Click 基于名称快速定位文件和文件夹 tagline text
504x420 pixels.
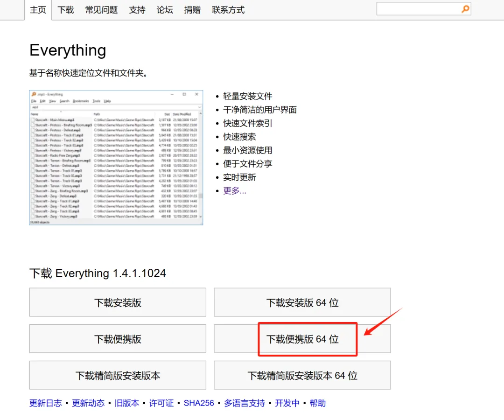tap(88, 73)
